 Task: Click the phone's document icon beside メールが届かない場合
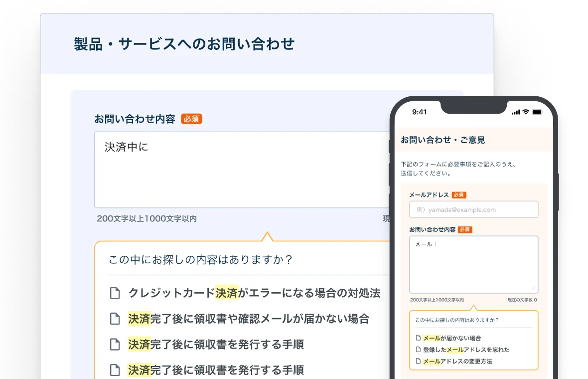(x=418, y=338)
